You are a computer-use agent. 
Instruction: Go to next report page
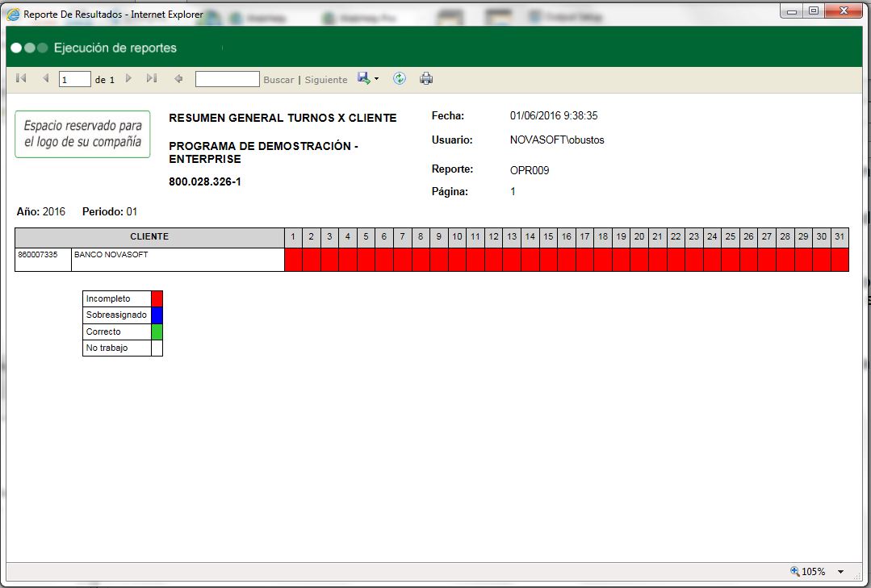128,78
